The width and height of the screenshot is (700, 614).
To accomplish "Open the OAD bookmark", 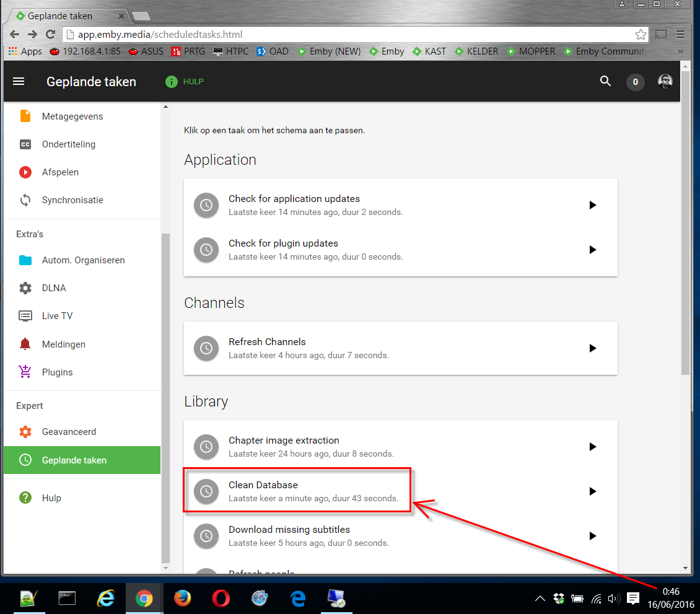I will point(273,51).
